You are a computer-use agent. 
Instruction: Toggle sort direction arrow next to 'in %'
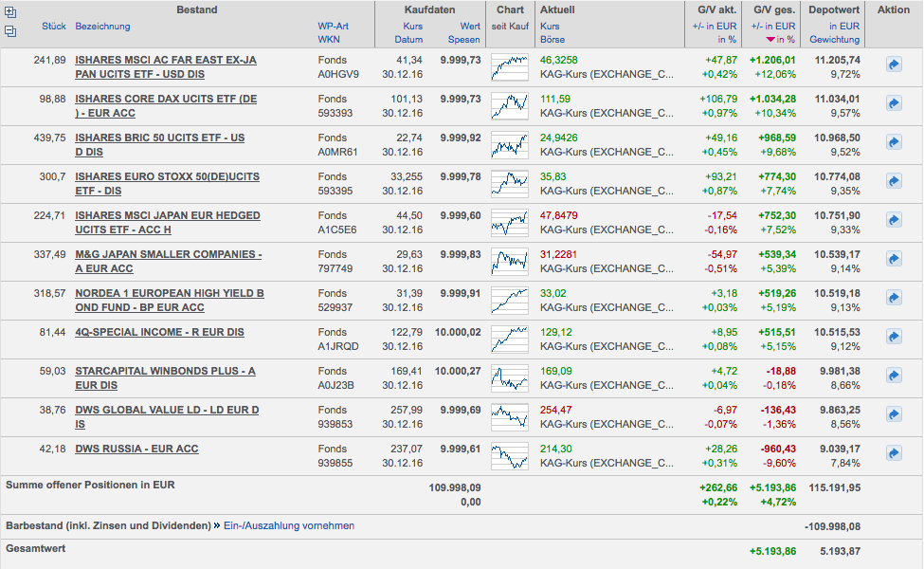point(770,40)
